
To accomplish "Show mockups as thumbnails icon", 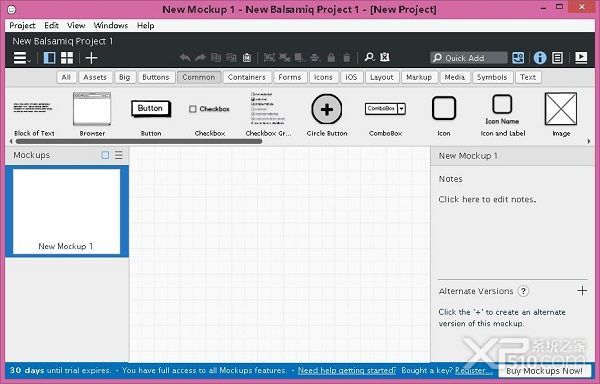I will point(105,155).
